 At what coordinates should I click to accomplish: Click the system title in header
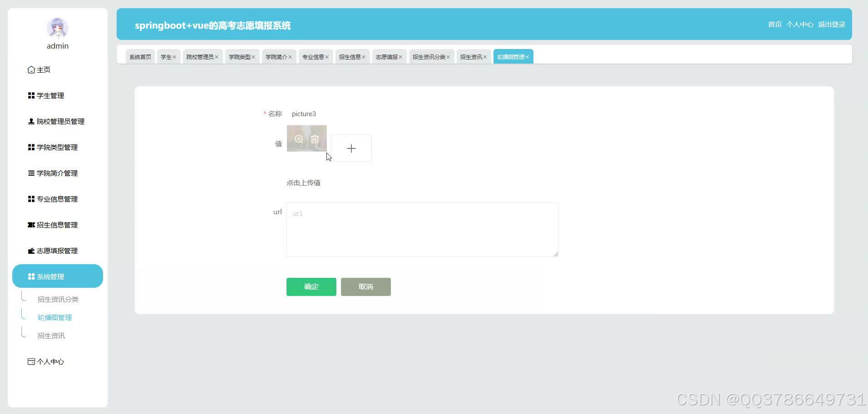click(x=213, y=25)
